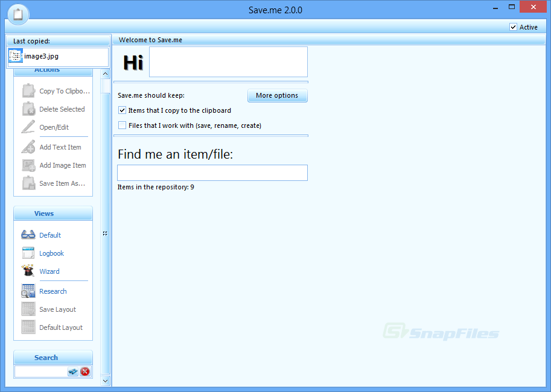The image size is (551, 392).
Task: Collapse the Search panel header
Action: pyautogui.click(x=53, y=357)
